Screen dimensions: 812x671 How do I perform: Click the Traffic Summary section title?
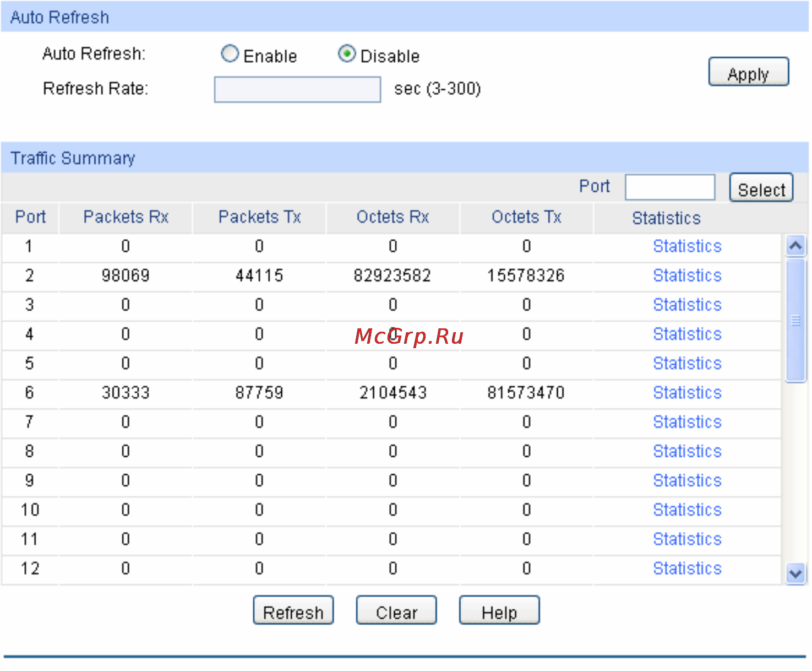73,159
